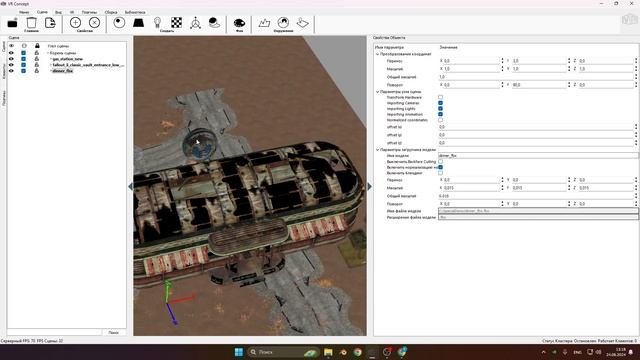This screenshot has width=640, height=360.
Task: Hide dinner_fbx using its eye icon
Action: pos(11,71)
